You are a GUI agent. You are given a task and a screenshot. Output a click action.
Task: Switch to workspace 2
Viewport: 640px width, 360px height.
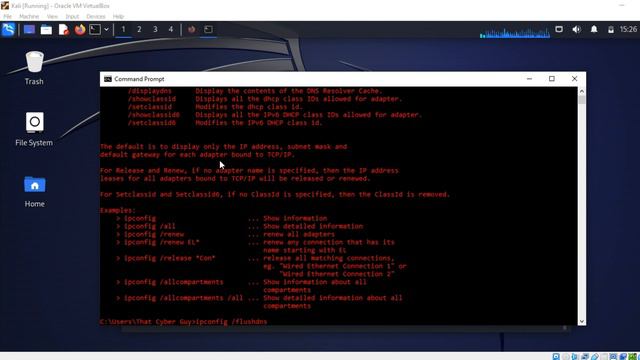coord(139,29)
